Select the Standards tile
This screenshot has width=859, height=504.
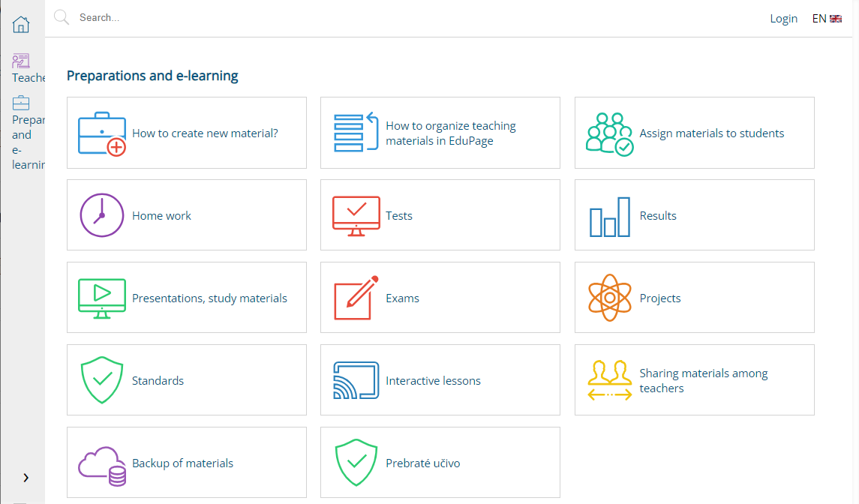pyautogui.click(x=187, y=380)
